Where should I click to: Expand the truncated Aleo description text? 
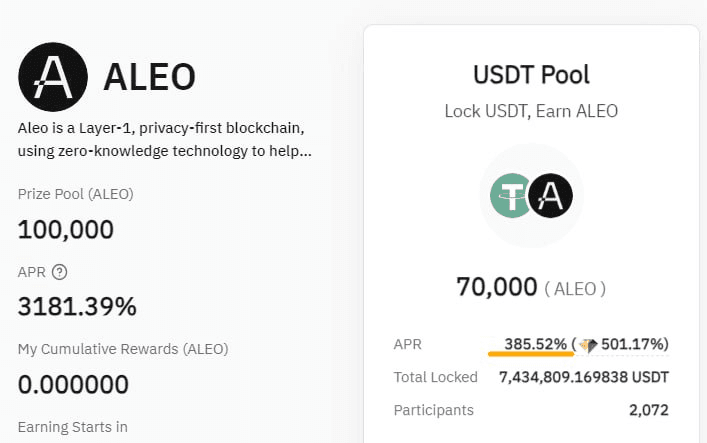click(x=165, y=139)
